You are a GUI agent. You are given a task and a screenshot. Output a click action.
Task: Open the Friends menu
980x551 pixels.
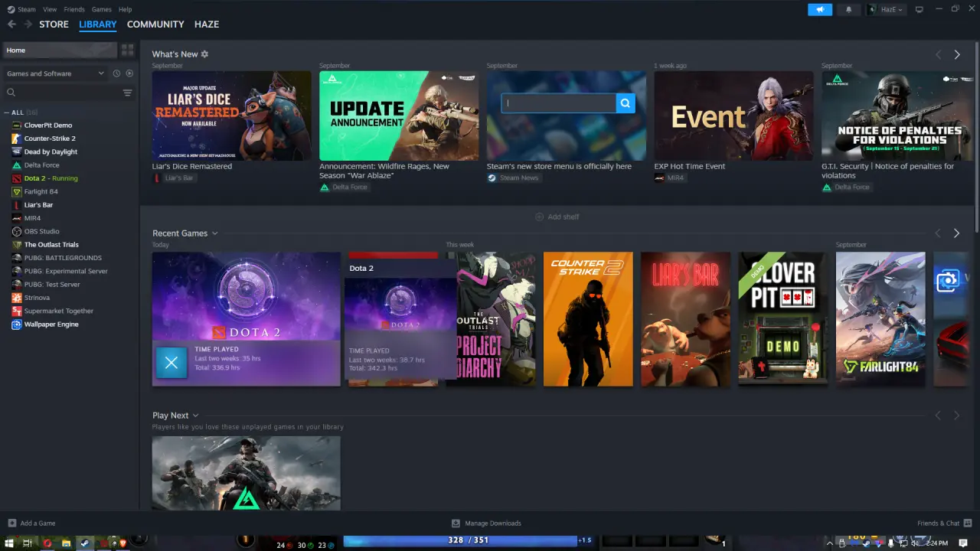74,9
